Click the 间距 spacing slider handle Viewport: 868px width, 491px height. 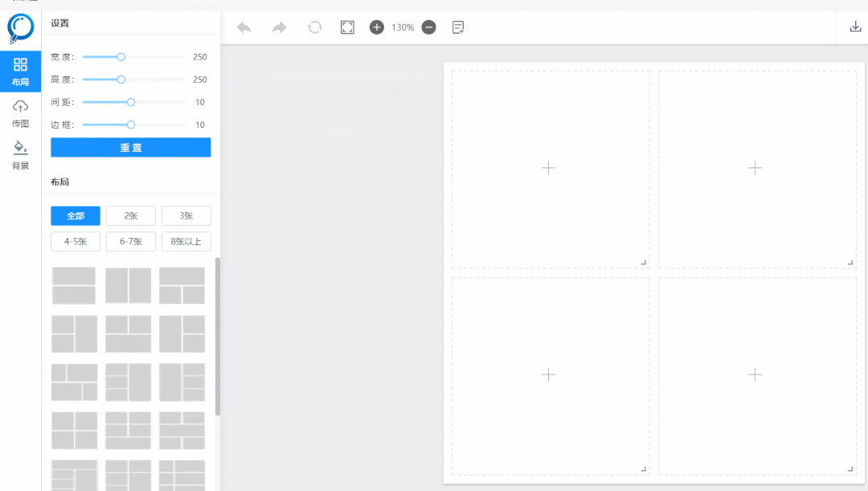tap(131, 102)
